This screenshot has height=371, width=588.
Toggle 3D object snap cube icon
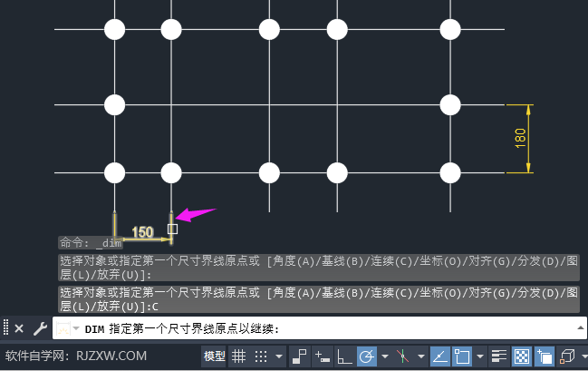(567, 356)
